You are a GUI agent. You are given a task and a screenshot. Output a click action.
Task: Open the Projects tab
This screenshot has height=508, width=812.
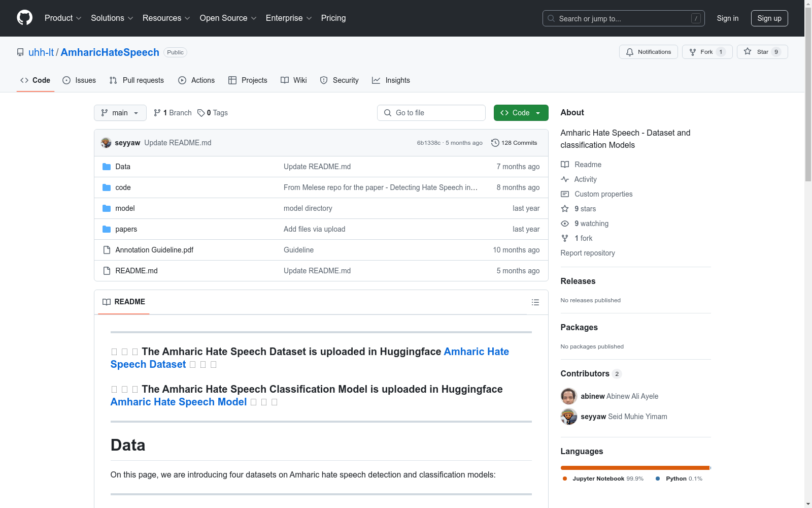coord(248,80)
